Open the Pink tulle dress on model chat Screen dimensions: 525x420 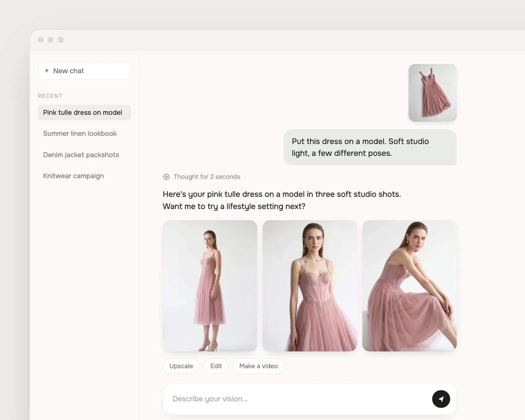84,113
